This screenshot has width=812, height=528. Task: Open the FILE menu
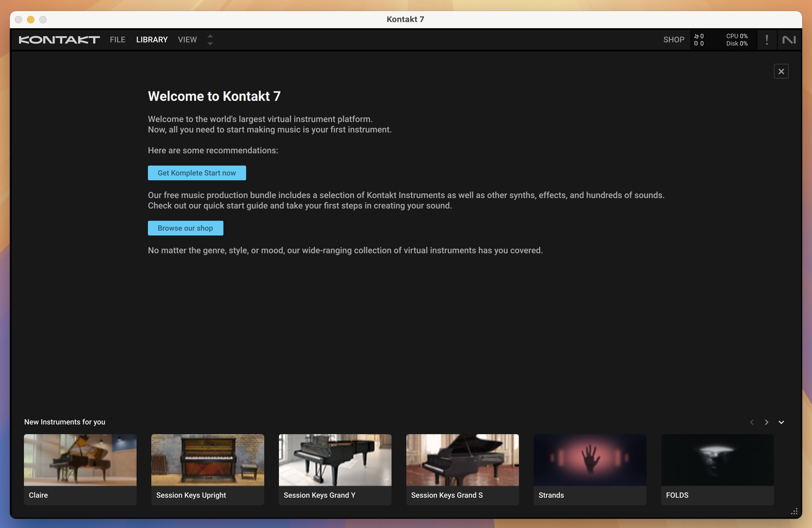pos(117,40)
